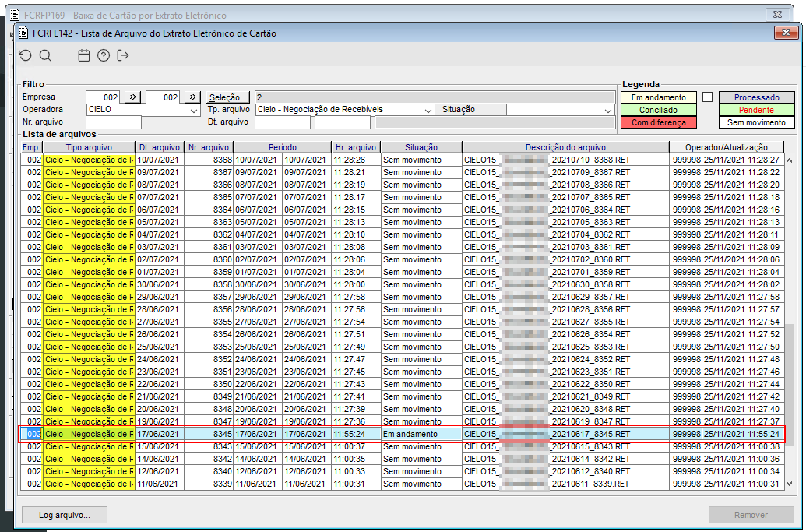
Task: Click the Seleção... button
Action: click(x=228, y=97)
